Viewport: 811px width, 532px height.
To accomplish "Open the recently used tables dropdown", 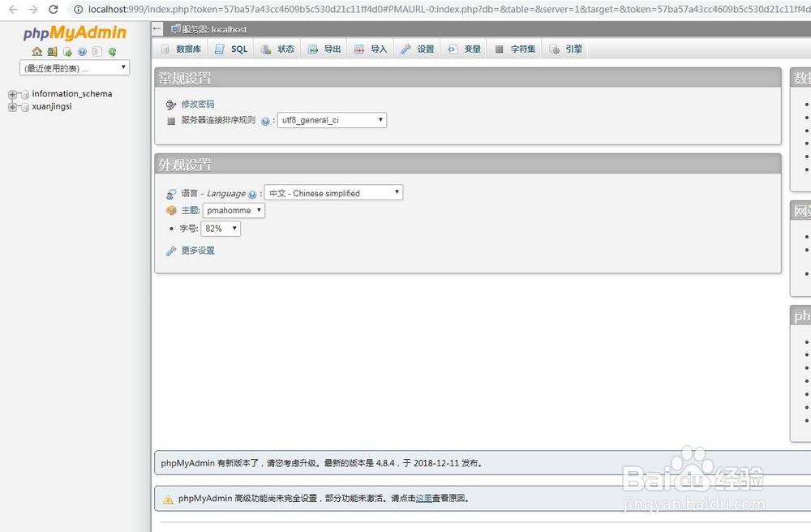I will click(75, 68).
